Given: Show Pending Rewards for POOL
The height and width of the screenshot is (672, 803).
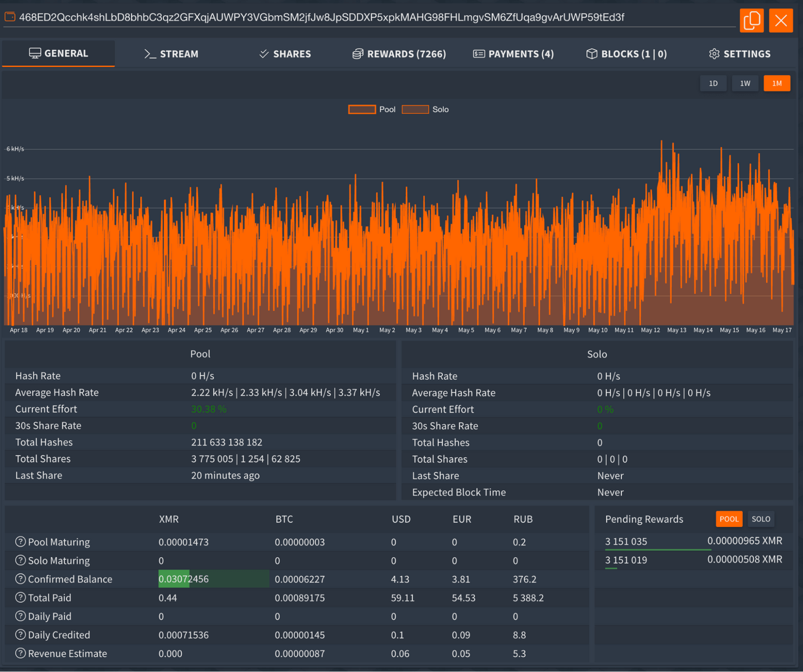Looking at the screenshot, I should (x=729, y=519).
